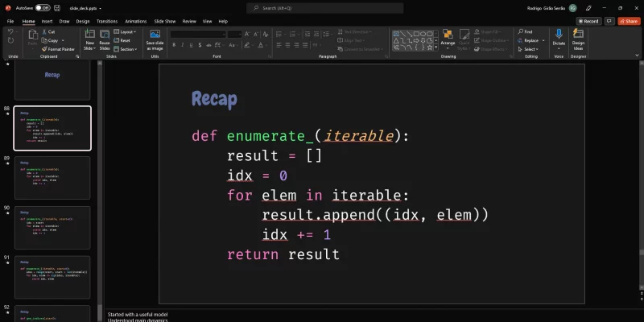644x322 pixels.
Task: Switch to the Insert tab
Action: point(47,22)
